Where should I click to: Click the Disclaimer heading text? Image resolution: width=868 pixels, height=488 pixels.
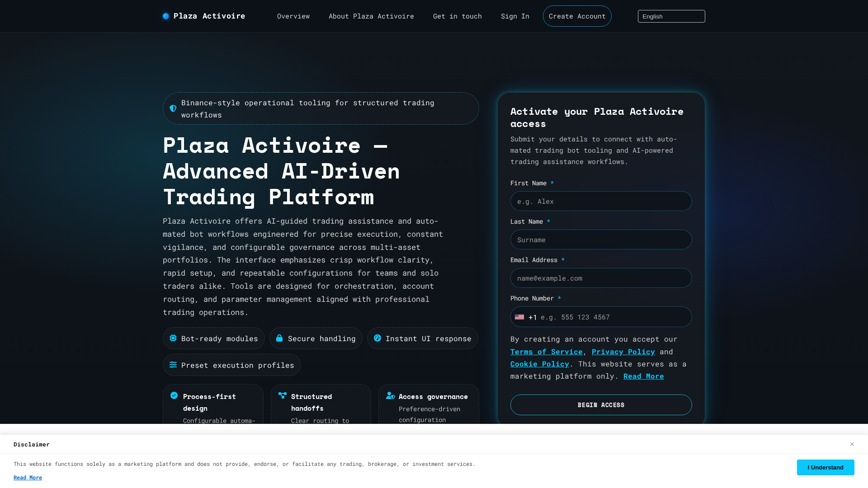tap(32, 444)
